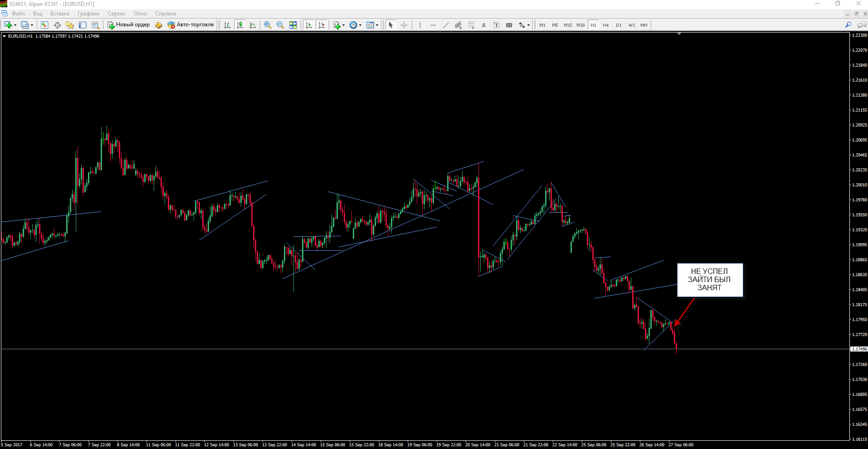The image size is (868, 449).
Task: Click the 14 Sep 14:00 label on time axis
Action: [x=303, y=445]
